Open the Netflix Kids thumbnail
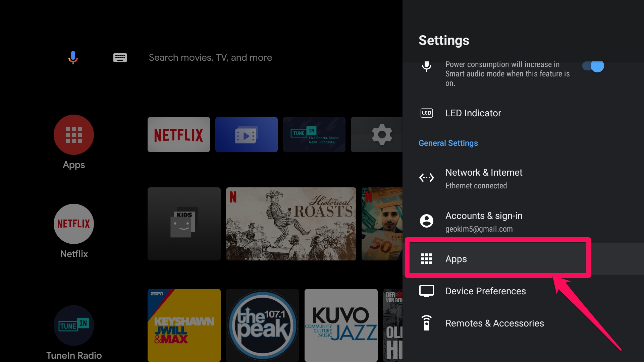The height and width of the screenshot is (362, 644). (x=184, y=224)
